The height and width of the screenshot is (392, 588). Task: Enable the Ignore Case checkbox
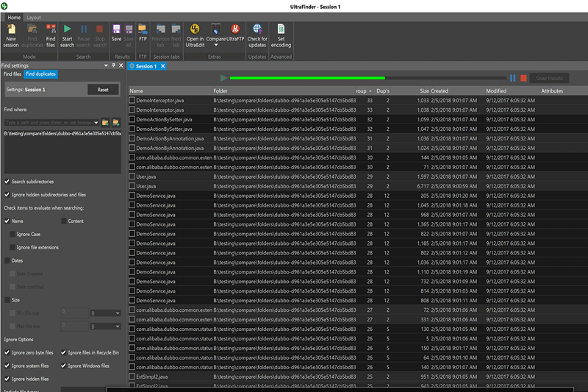click(x=12, y=234)
